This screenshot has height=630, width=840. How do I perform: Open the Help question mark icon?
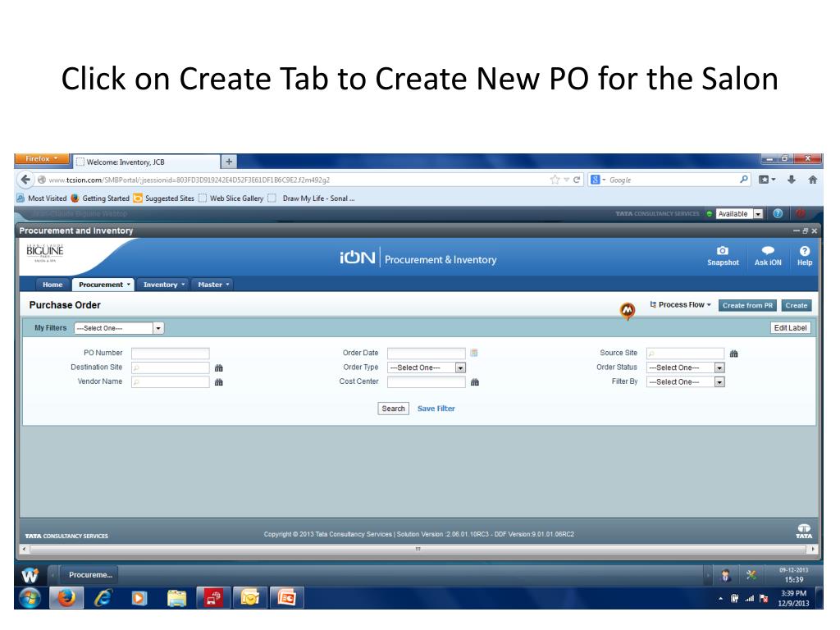click(x=804, y=251)
